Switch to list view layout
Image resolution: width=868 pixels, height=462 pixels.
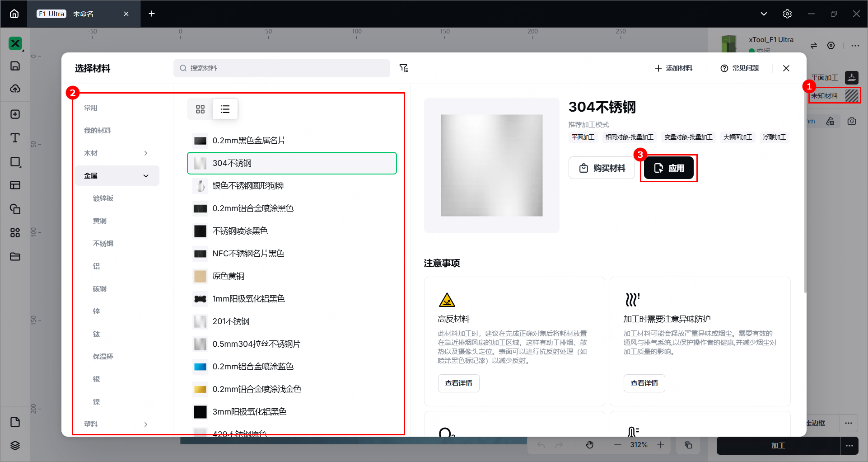click(x=225, y=109)
